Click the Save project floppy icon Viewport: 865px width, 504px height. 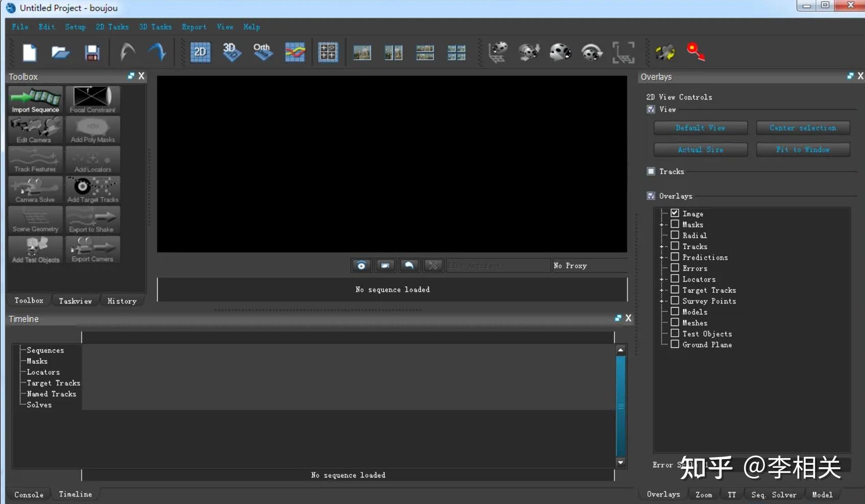[92, 53]
